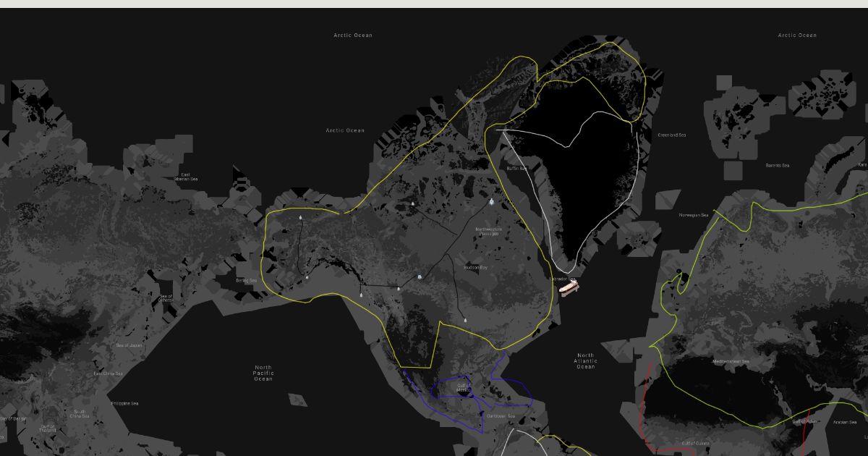Click the Philippine Sea label

[124, 403]
